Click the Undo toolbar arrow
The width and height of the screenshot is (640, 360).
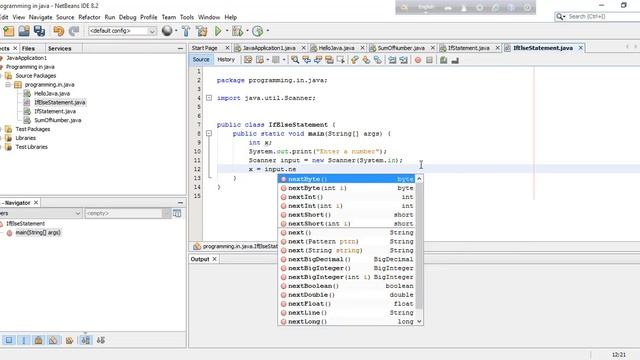[x=59, y=31]
